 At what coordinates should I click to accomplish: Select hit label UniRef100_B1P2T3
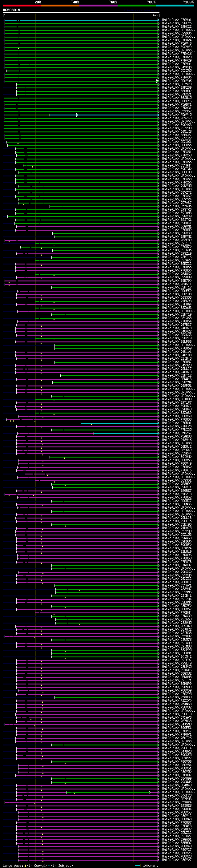[x=176, y=494]
